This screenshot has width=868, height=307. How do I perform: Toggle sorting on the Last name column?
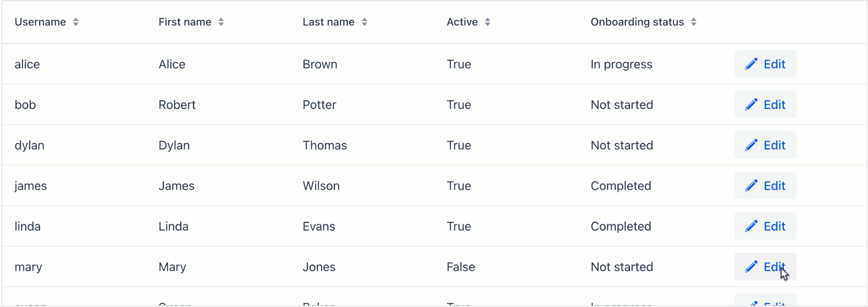click(x=364, y=21)
